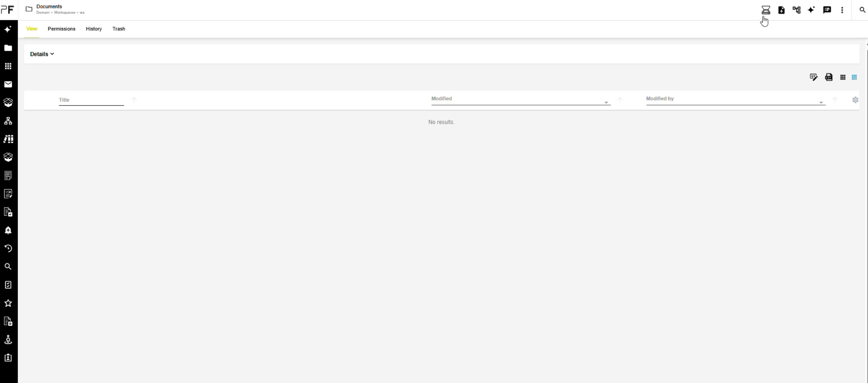Image resolution: width=868 pixels, height=383 pixels.
Task: Open the table settings gear icon
Action: coord(855,100)
